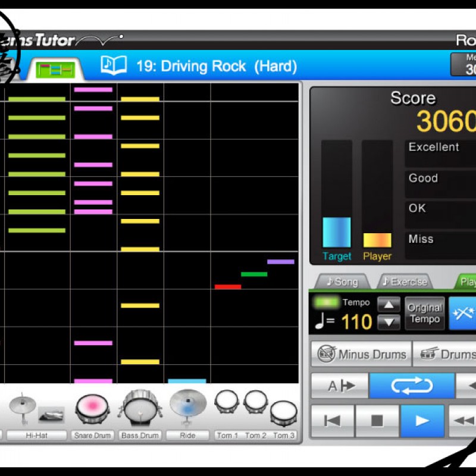Toggle the loop repeat button
Screen dimensions: 476x476
pyautogui.click(x=412, y=386)
